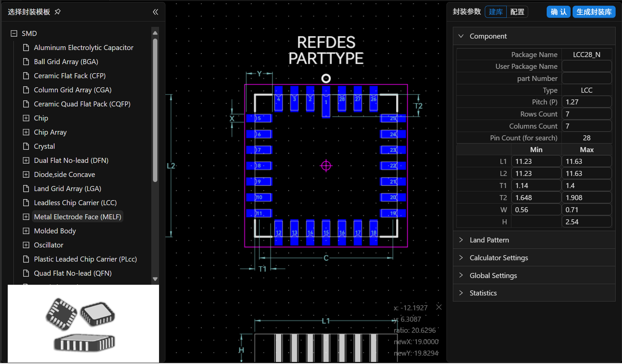Click the Crystal template file icon
The image size is (622, 364).
point(26,146)
